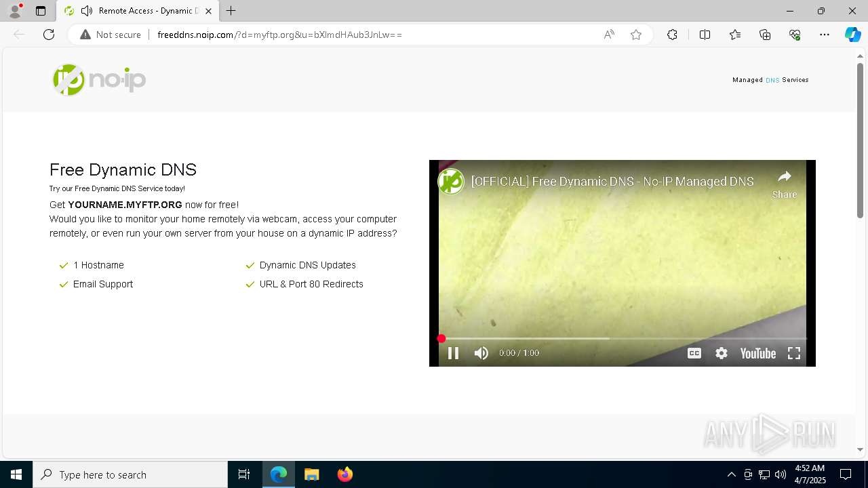Click the No-IP channel avatar in video

tap(451, 182)
